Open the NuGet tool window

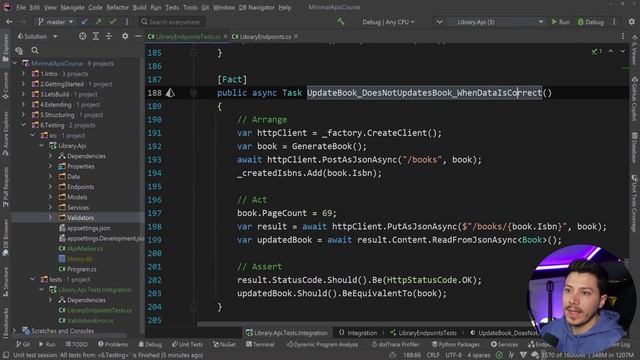click(224, 344)
